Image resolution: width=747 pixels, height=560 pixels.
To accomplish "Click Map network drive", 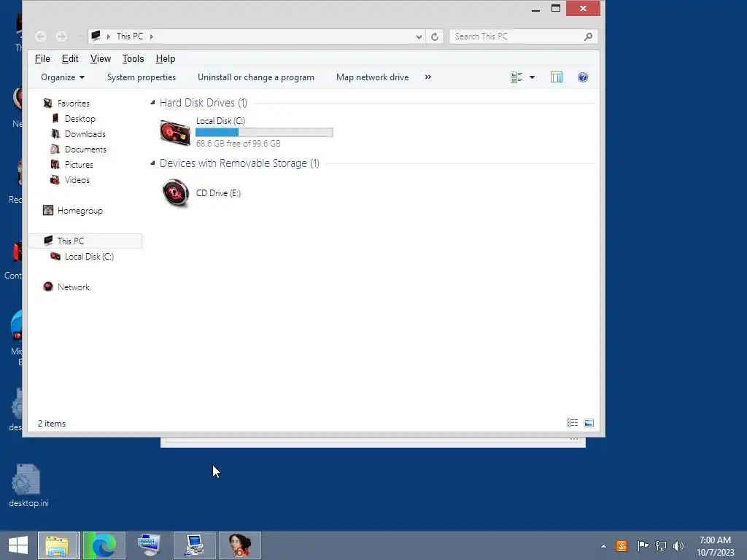I will click(373, 77).
